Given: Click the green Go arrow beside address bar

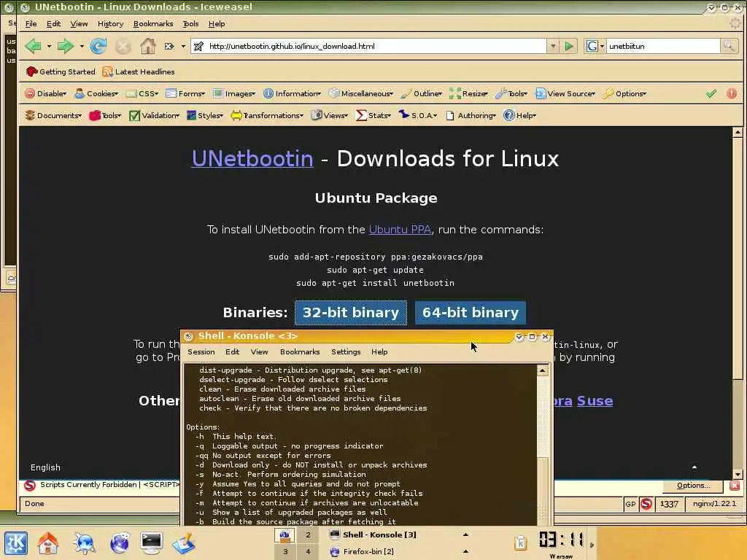Looking at the screenshot, I should tap(569, 46).
